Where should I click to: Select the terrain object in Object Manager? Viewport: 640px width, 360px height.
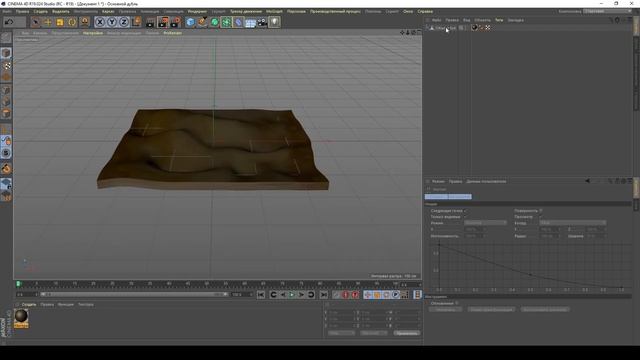[445, 28]
